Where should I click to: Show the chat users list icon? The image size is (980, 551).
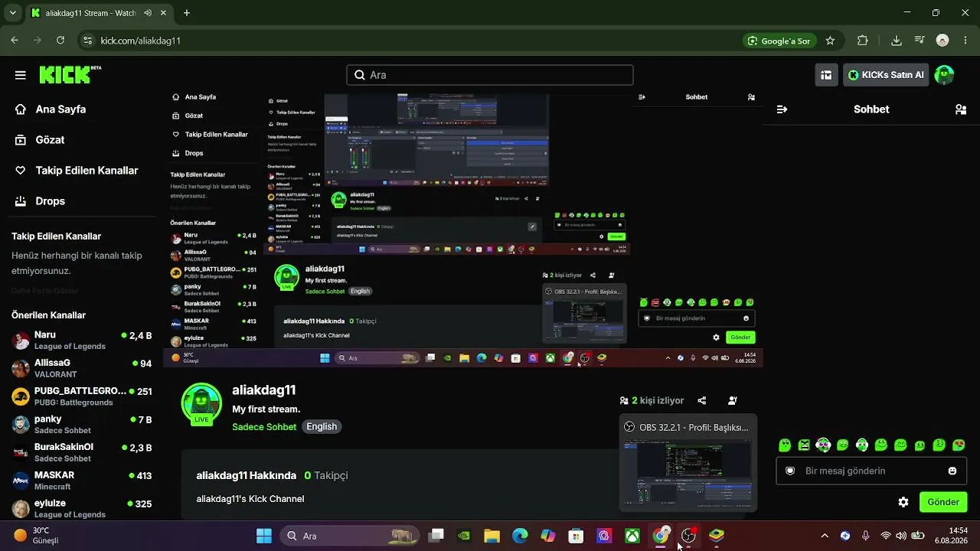[961, 109]
